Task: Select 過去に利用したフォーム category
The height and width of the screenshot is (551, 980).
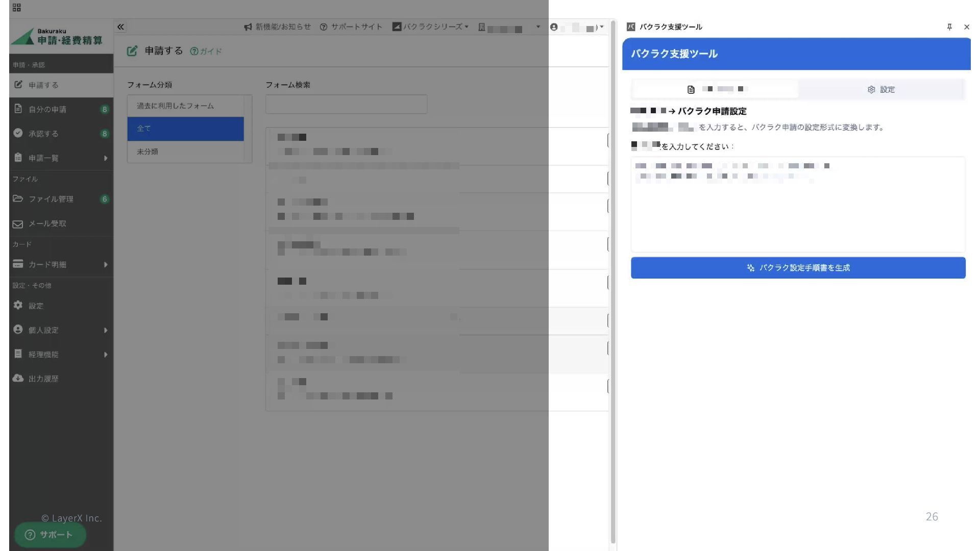Action: [186, 106]
